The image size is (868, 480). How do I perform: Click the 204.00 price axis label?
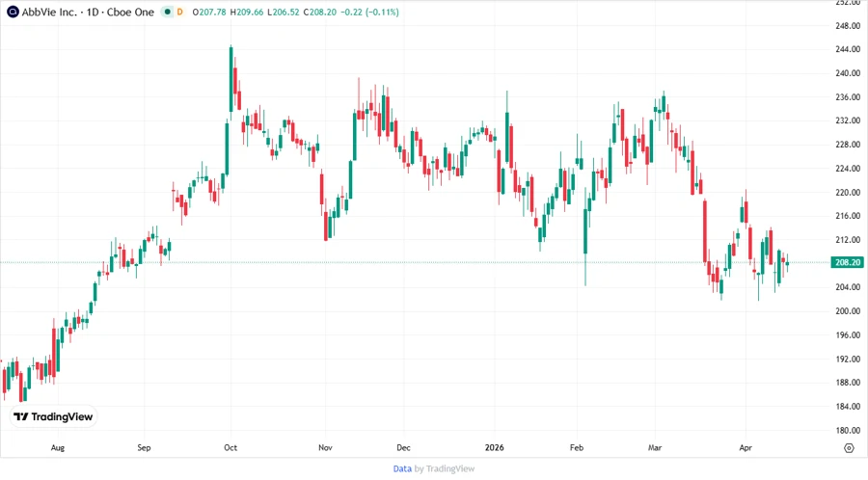click(x=848, y=287)
